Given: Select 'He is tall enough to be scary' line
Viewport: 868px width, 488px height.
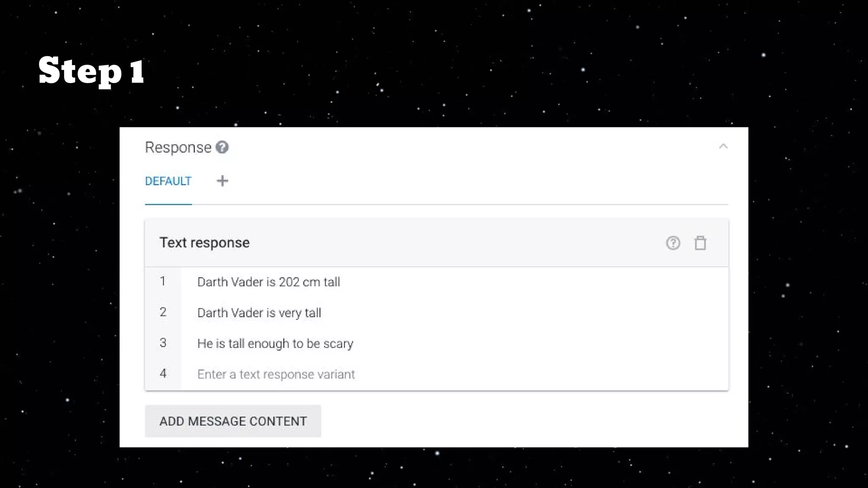Looking at the screenshot, I should pos(454,344).
